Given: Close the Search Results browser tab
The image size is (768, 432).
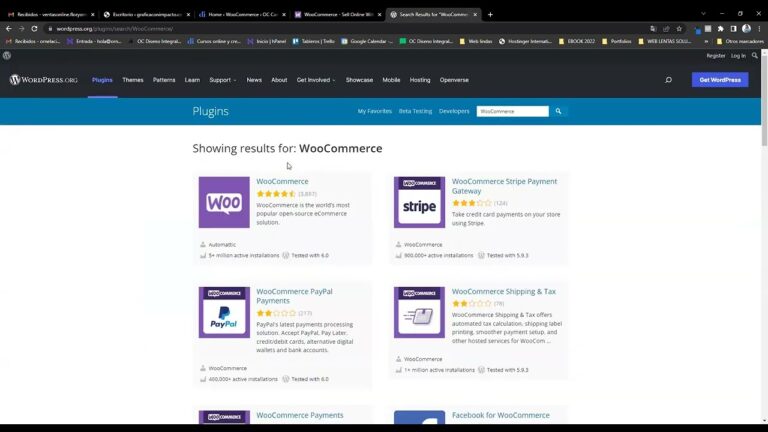Looking at the screenshot, I should point(475,15).
